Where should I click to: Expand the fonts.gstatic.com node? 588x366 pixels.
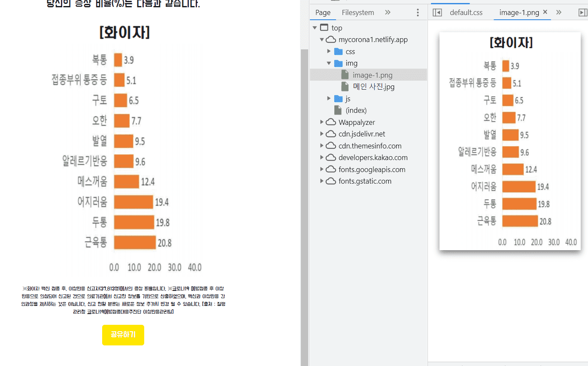coord(321,181)
